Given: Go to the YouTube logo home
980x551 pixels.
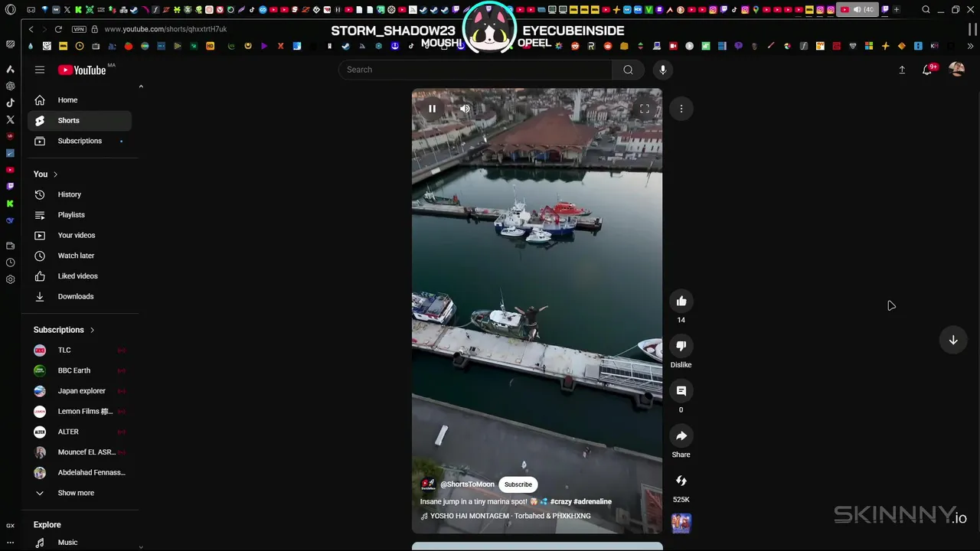Looking at the screenshot, I should (x=82, y=70).
